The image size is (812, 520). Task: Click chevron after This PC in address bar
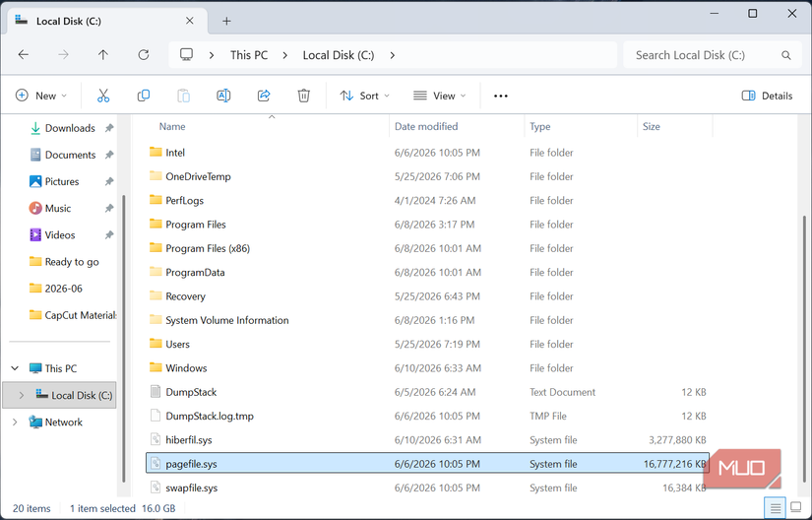pos(284,55)
